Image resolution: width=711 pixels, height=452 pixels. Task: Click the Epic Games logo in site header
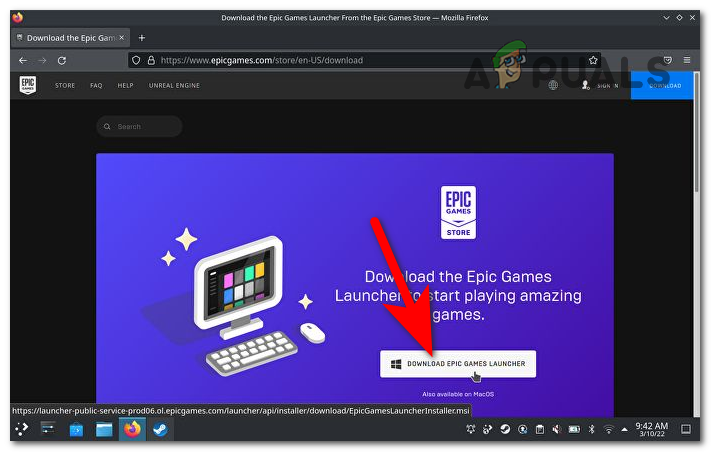(x=28, y=85)
